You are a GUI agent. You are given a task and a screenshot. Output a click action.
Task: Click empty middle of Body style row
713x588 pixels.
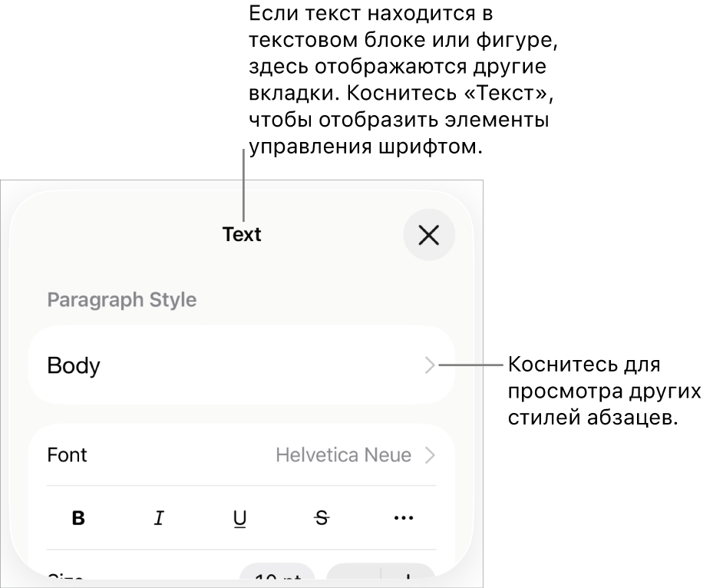246,365
